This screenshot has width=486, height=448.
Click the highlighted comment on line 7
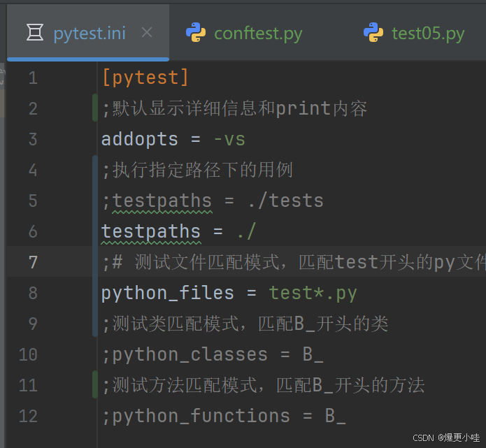pyautogui.click(x=294, y=262)
